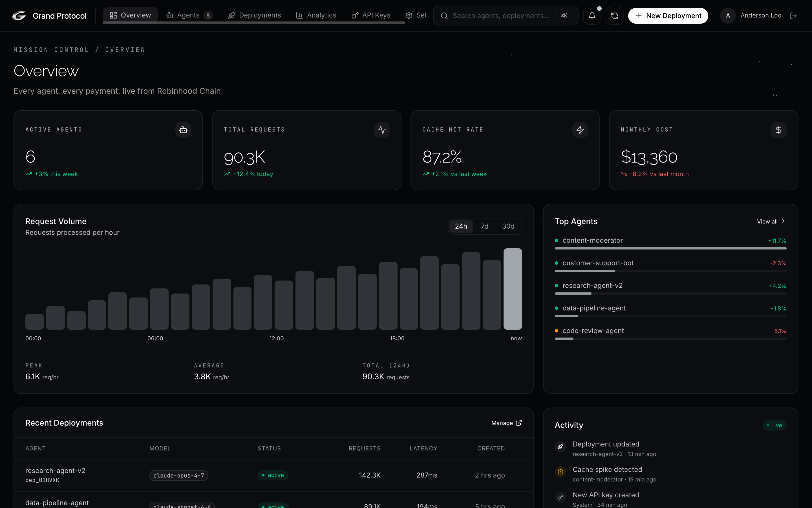Click the $13,360 monthly cost value
This screenshot has width=812, height=508.
tap(649, 157)
